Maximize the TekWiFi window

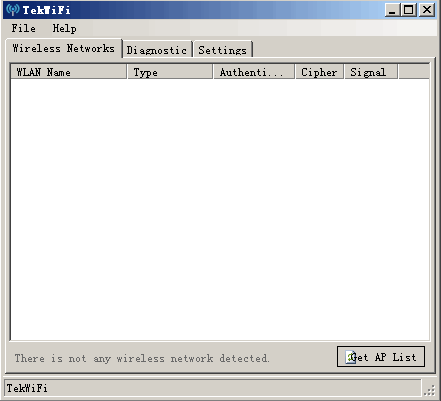(x=409, y=10)
